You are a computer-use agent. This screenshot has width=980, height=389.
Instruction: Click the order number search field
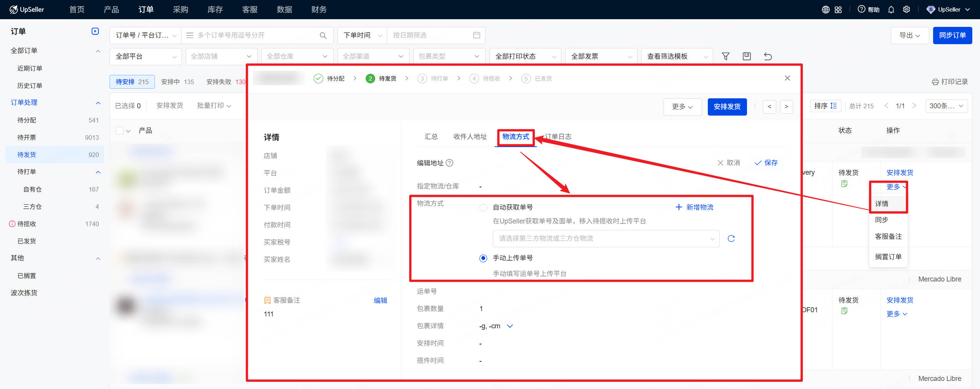pos(254,35)
